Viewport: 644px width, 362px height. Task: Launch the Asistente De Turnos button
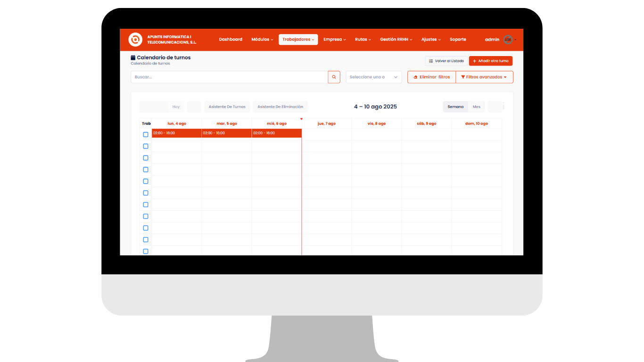(227, 107)
